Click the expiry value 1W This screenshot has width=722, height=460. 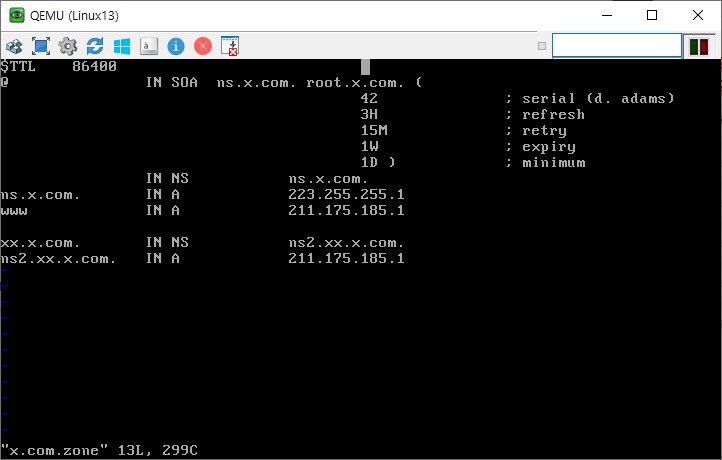(369, 146)
